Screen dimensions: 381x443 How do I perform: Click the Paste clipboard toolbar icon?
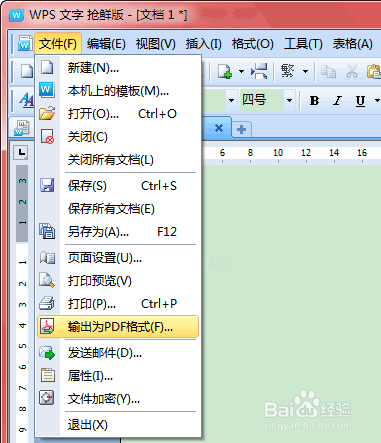pos(374,71)
